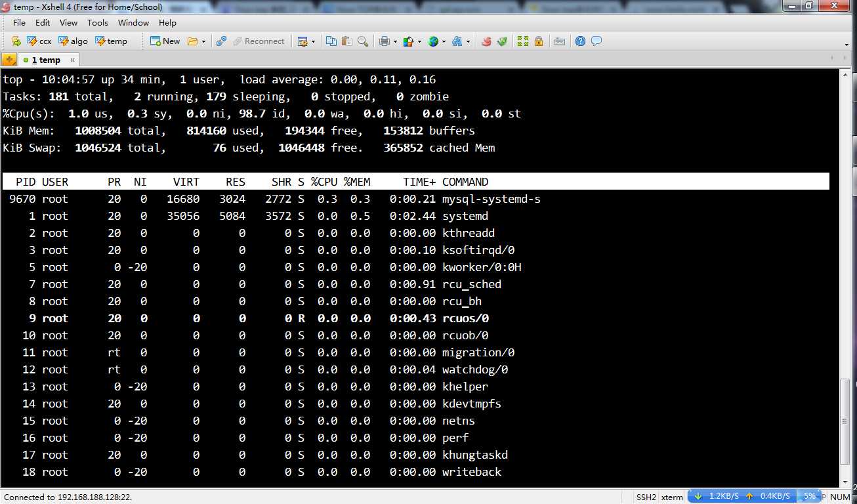Image resolution: width=857 pixels, height=504 pixels.
Task: Click the 'COMMAND' column header
Action: point(465,182)
